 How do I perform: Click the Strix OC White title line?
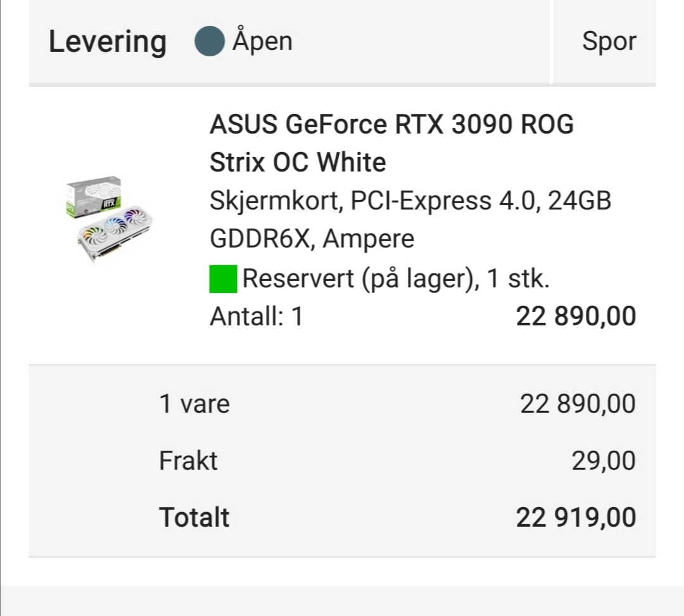click(298, 163)
